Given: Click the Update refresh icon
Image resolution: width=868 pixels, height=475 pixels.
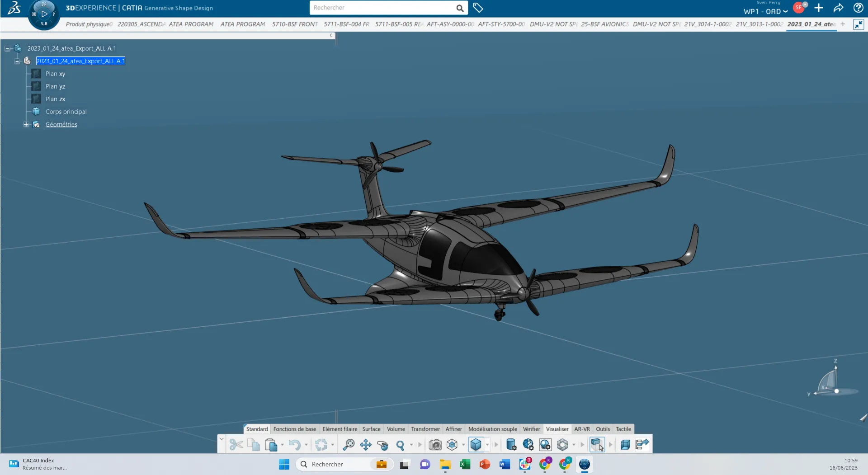Looking at the screenshot, I should 321,445.
